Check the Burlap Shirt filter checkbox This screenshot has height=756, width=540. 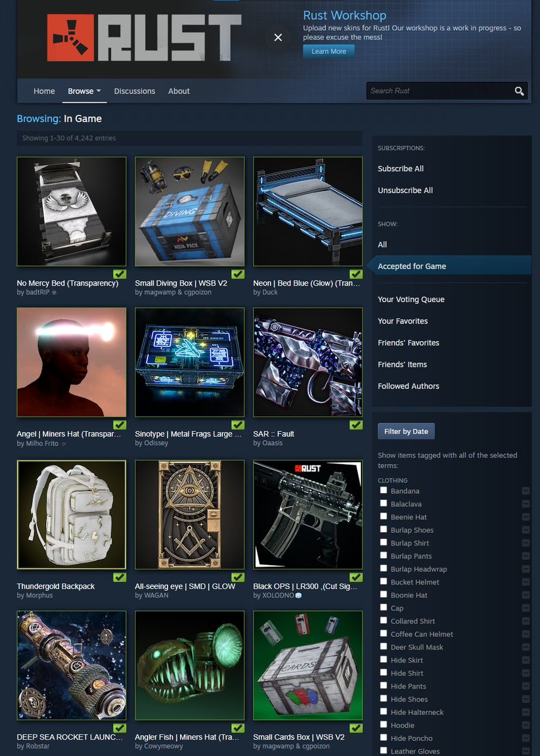click(384, 542)
